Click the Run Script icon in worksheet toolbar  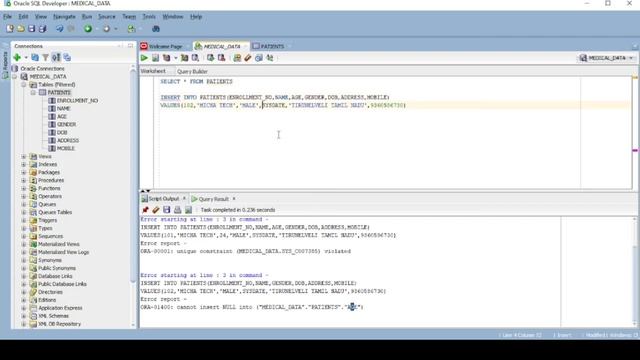(x=156, y=58)
